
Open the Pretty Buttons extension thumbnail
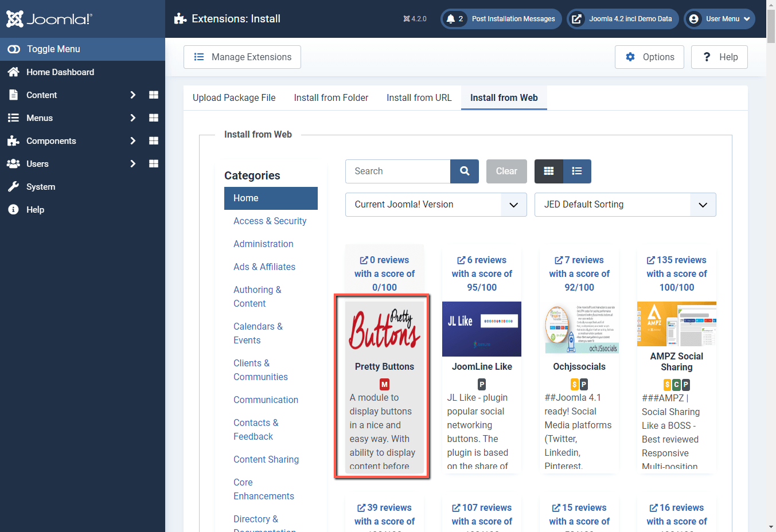[384, 328]
